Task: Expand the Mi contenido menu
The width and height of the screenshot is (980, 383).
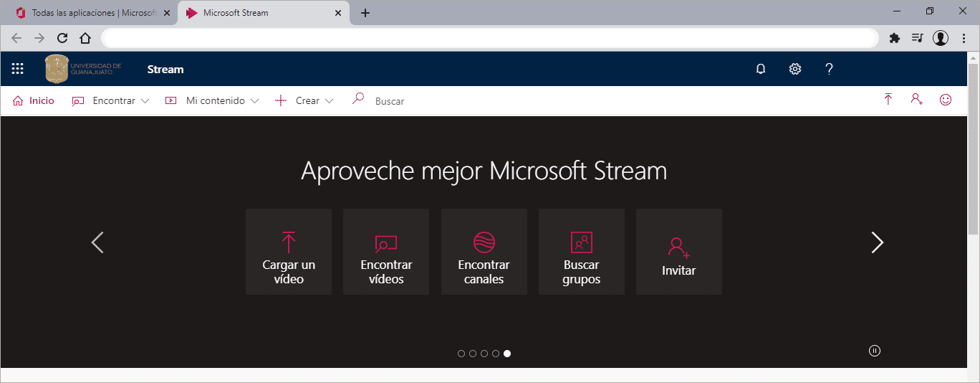Action: (212, 100)
